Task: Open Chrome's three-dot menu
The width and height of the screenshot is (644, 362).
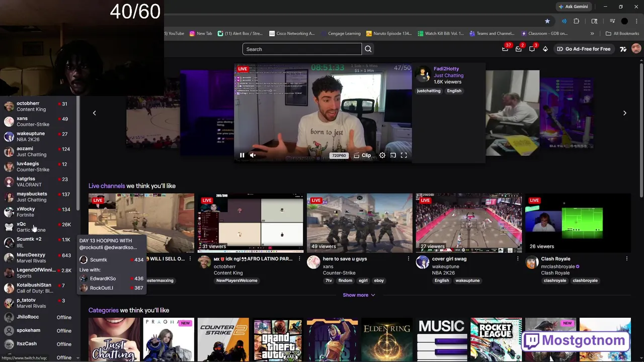Action: click(x=636, y=21)
